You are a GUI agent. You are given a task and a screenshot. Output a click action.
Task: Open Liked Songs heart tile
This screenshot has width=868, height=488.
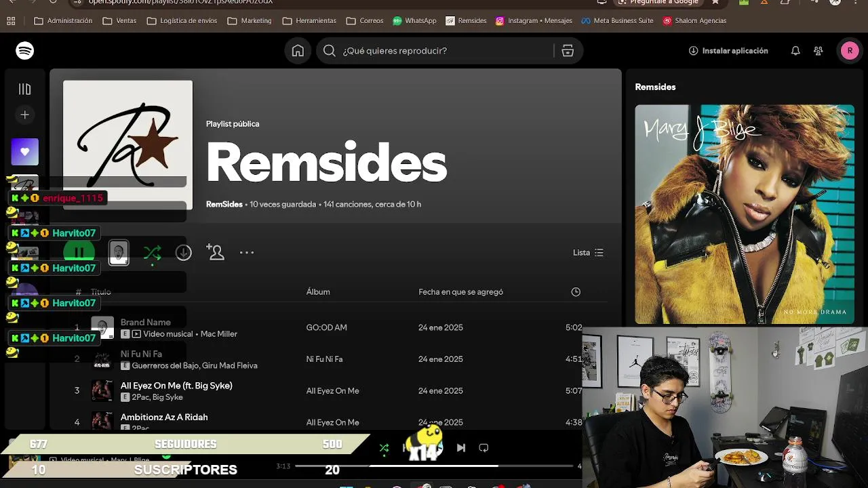pos(25,152)
